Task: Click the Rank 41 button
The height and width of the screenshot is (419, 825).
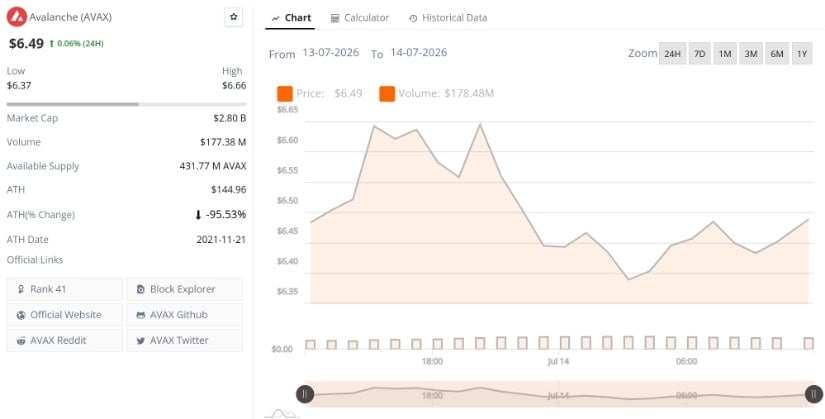Action: 65,289
